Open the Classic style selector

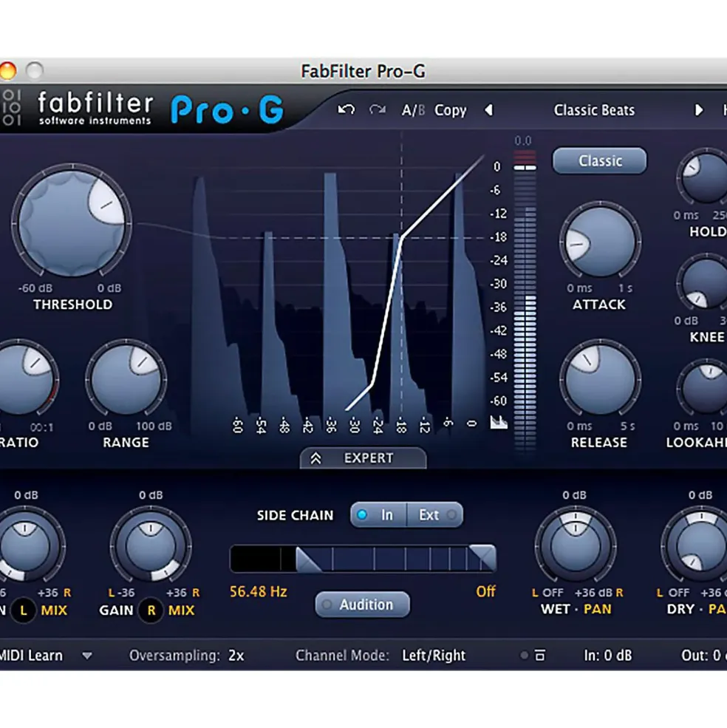click(x=599, y=160)
